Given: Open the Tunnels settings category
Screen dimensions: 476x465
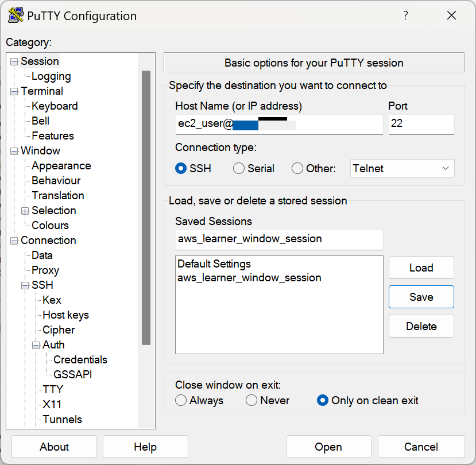Looking at the screenshot, I should point(62,420).
